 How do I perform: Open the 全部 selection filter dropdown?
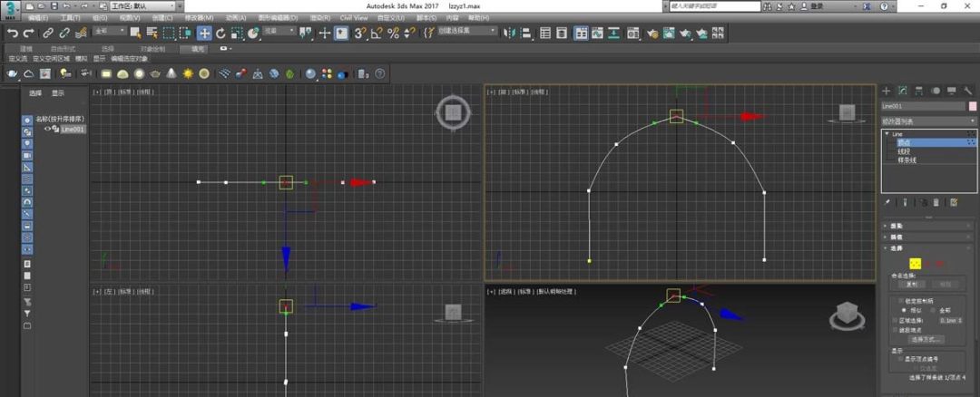pos(110,31)
